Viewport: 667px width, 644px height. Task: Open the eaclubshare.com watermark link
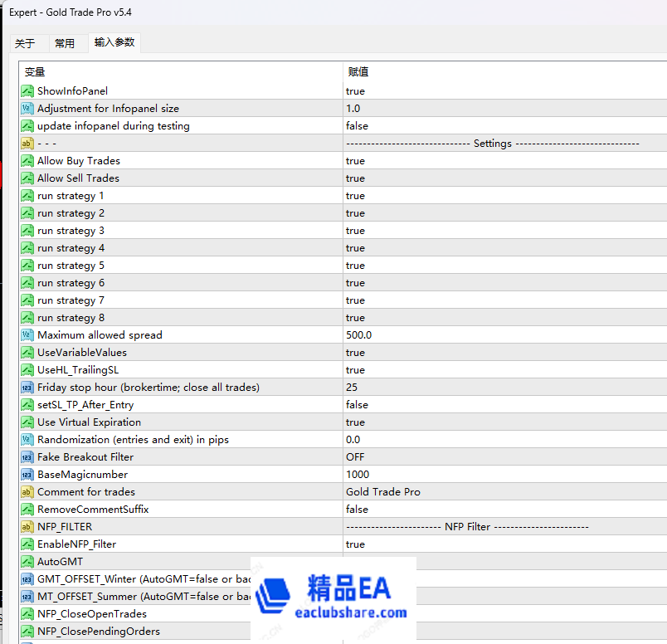351,613
